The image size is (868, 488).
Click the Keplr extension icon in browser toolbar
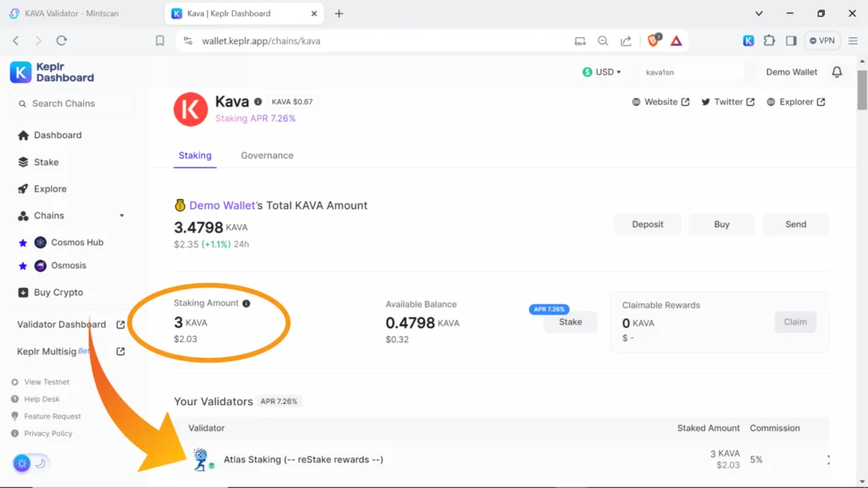point(748,41)
